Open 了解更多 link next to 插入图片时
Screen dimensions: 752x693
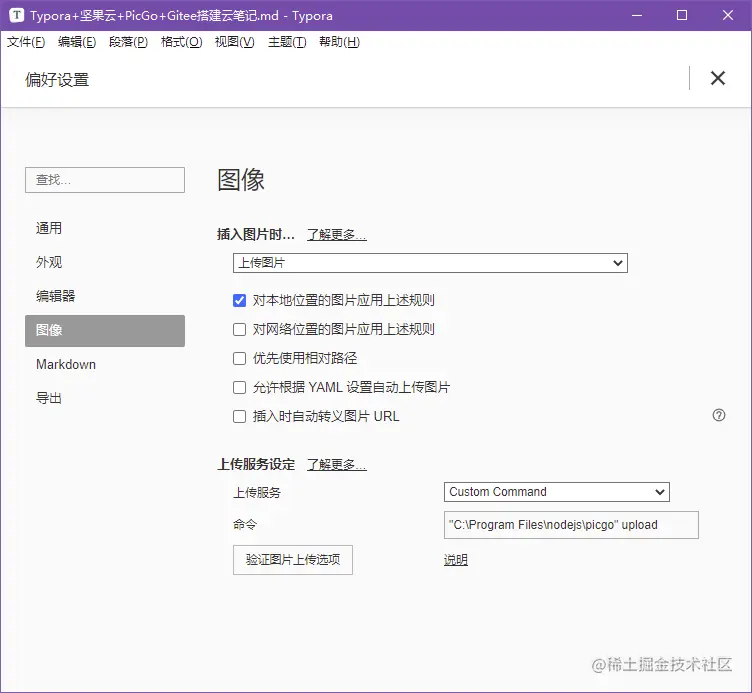tap(337, 235)
